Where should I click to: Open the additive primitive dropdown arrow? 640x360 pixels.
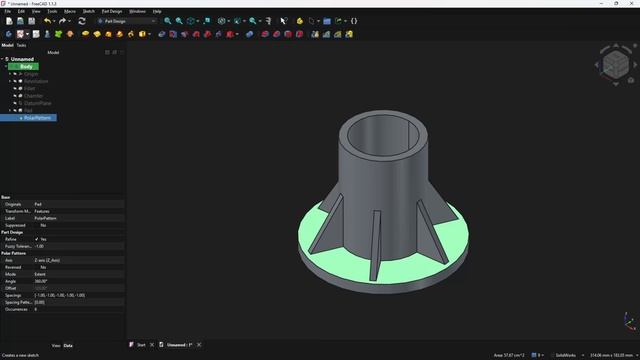click(x=149, y=34)
